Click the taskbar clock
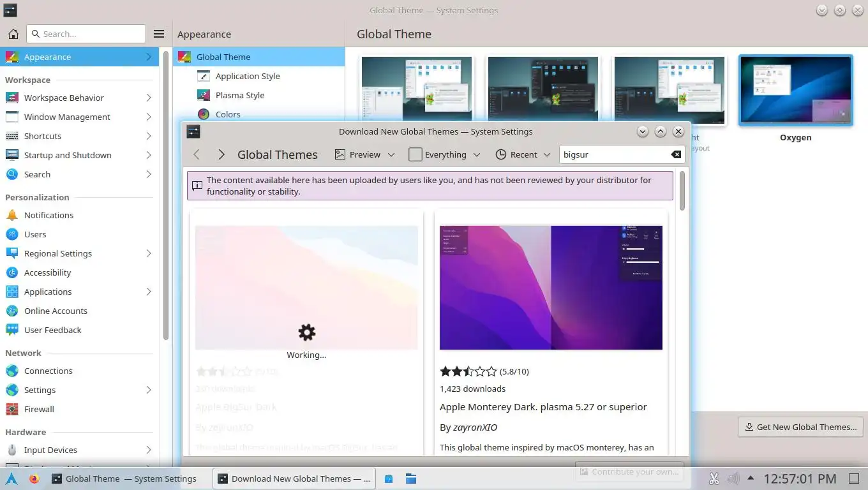The height and width of the screenshot is (490, 868). tap(800, 479)
